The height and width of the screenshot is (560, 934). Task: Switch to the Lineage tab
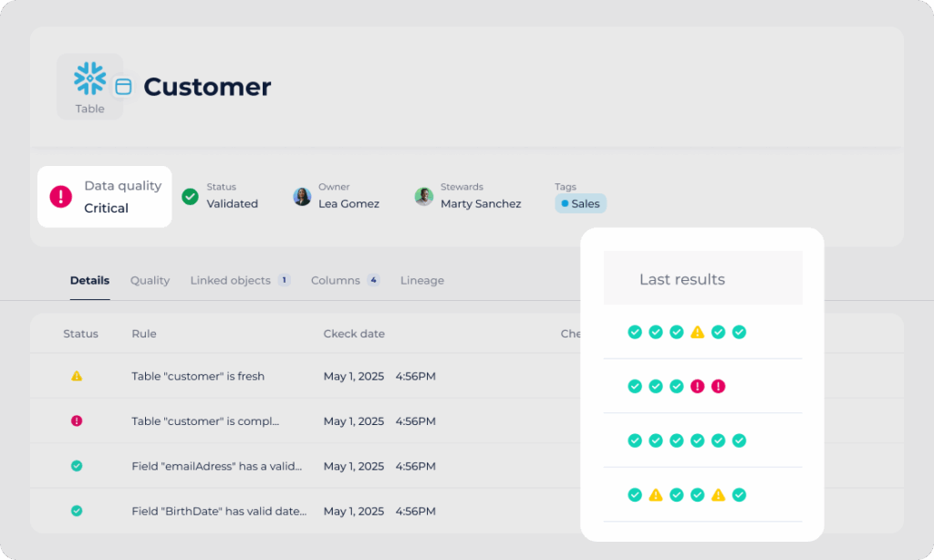421,280
